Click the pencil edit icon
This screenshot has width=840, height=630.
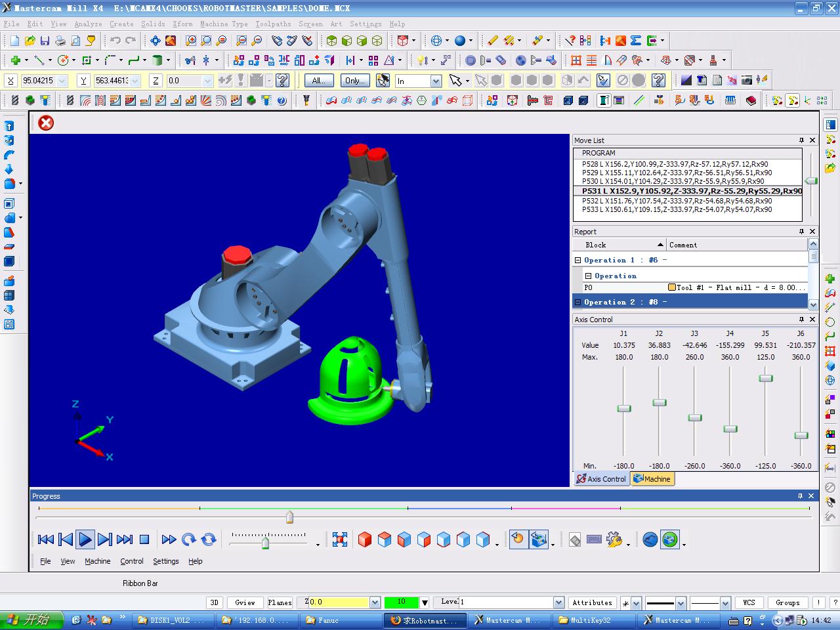tap(493, 41)
